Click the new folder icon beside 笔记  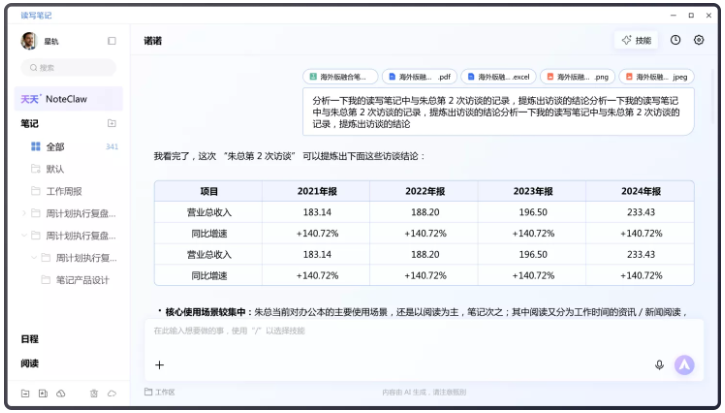tap(112, 123)
